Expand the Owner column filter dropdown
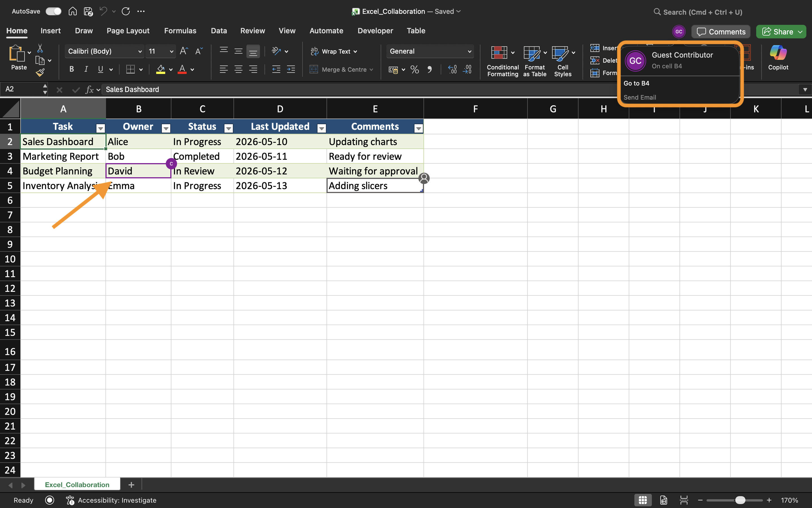The width and height of the screenshot is (812, 508). click(x=166, y=128)
